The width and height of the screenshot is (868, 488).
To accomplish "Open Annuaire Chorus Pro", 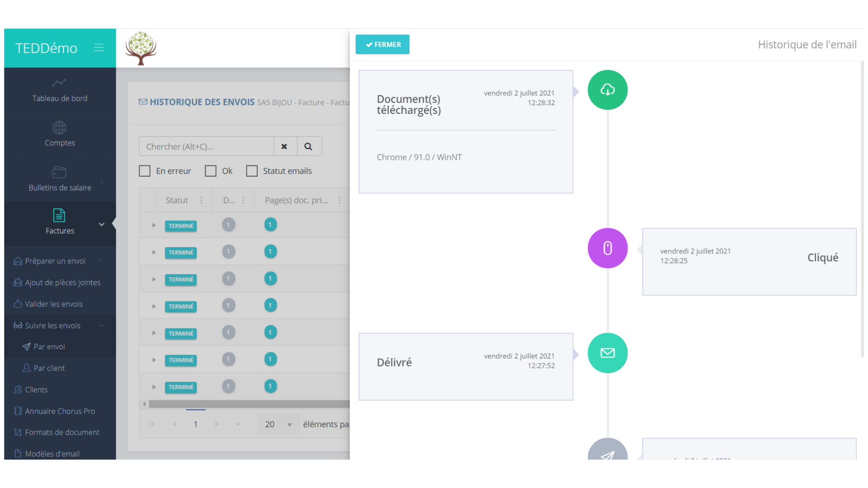I will [55, 411].
